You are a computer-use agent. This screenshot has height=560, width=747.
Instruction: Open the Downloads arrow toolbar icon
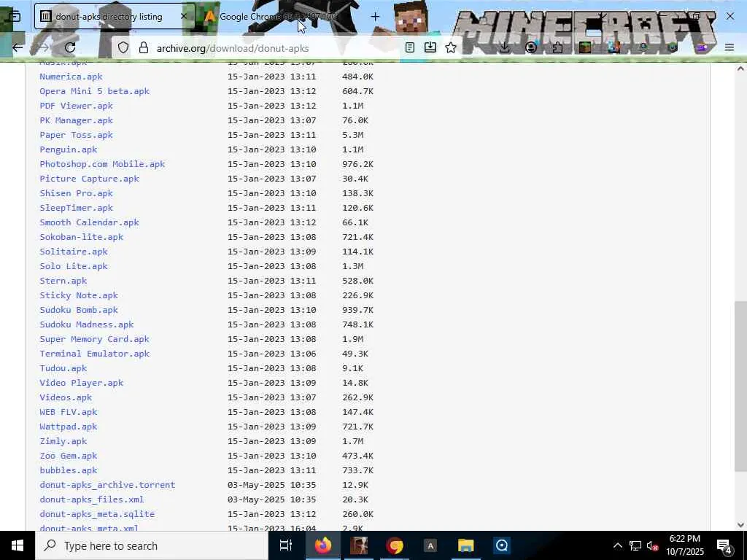(505, 47)
